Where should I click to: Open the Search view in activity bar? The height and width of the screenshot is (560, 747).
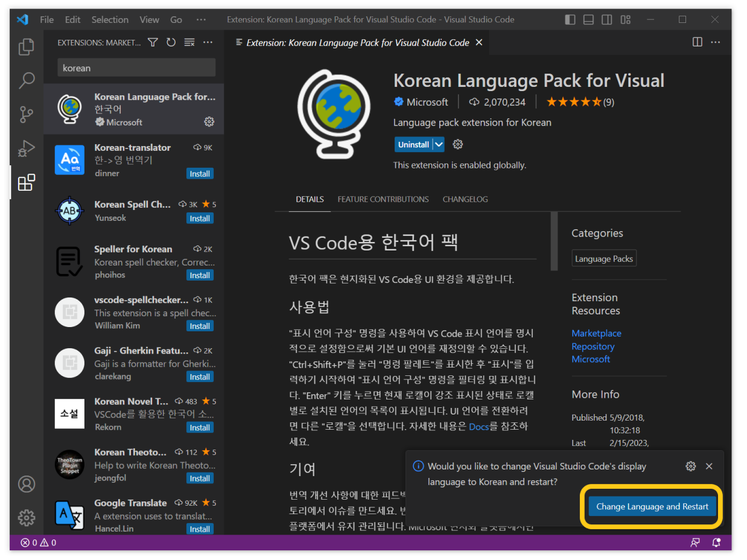click(27, 80)
